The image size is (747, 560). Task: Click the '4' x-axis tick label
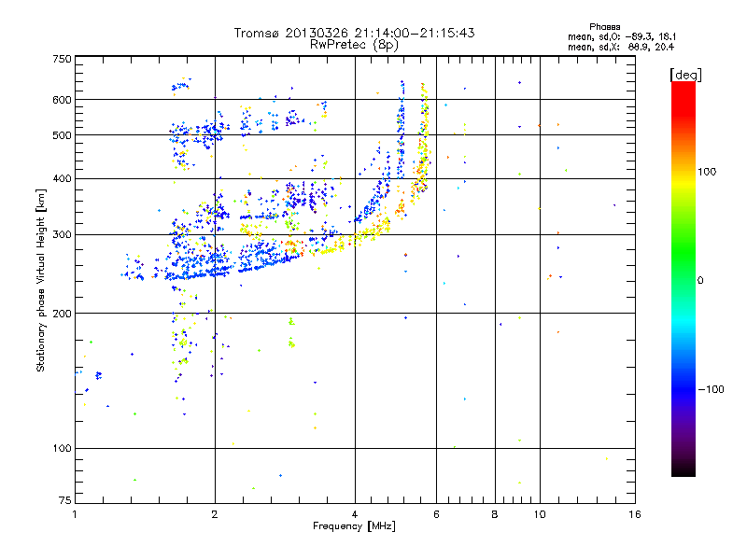(355, 514)
